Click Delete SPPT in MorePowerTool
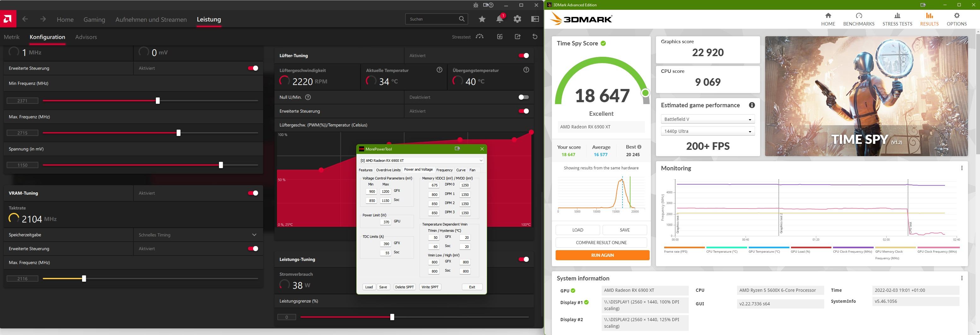Viewport: 980px width, 335px height. pyautogui.click(x=404, y=287)
